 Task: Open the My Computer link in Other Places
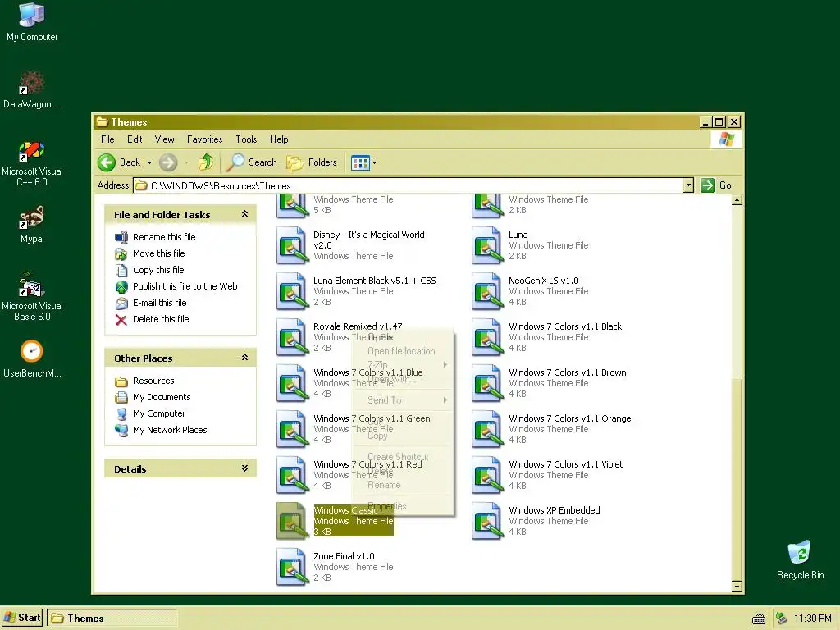point(159,413)
